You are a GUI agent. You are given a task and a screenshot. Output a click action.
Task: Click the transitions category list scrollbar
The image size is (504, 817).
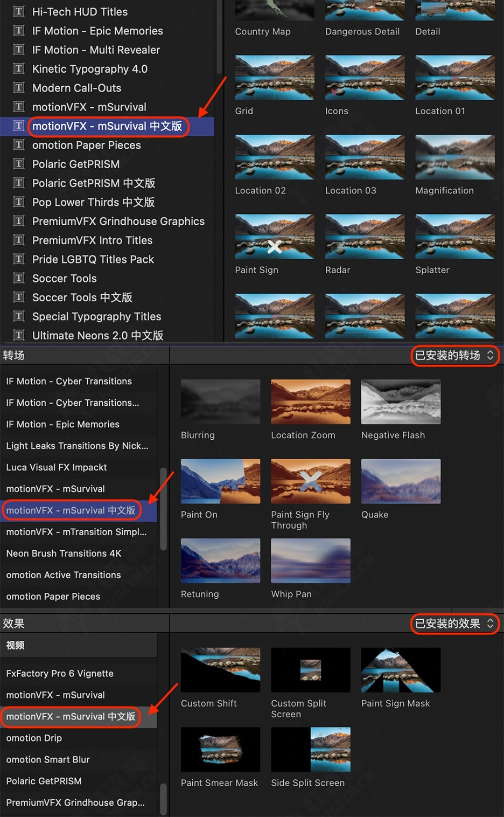coord(163,509)
